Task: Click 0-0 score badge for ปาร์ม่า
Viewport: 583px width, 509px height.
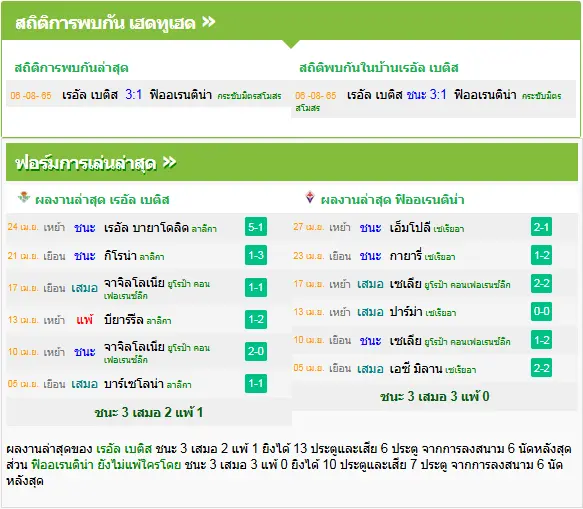Action: 541,311
